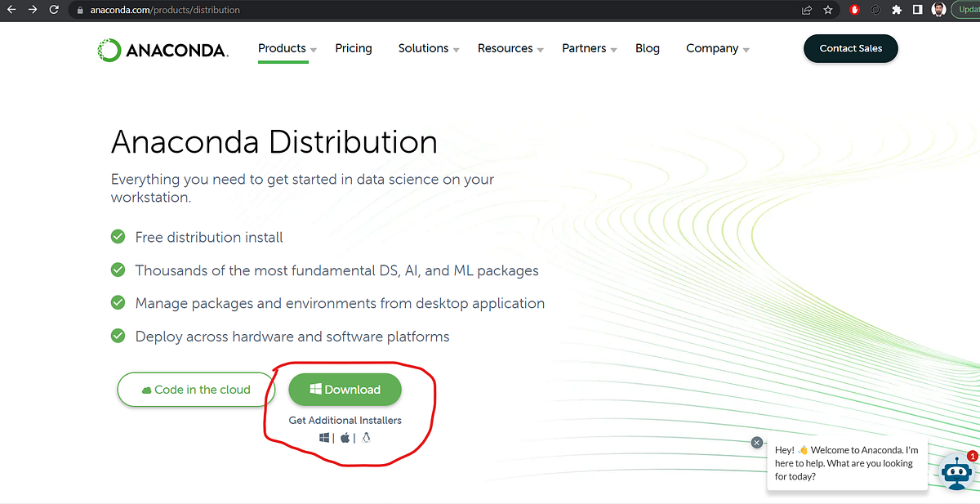Click the chatbot assistant icon
The height and width of the screenshot is (504, 980).
[x=955, y=471]
